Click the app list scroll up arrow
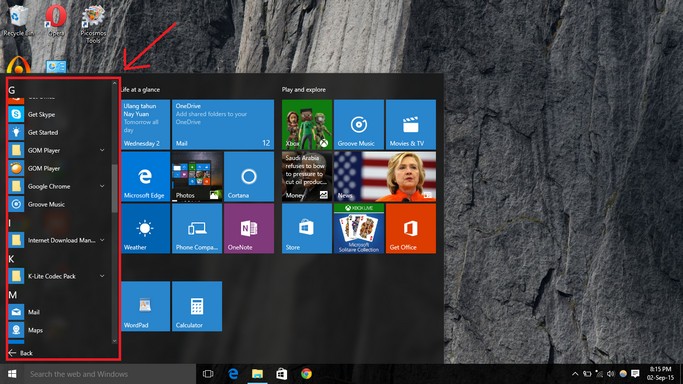Image resolution: width=683 pixels, height=384 pixels. coord(115,83)
